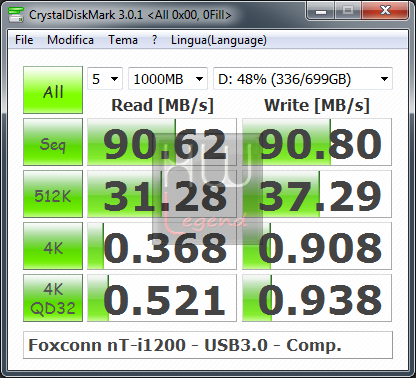Open the Modifica menu

tap(70, 40)
